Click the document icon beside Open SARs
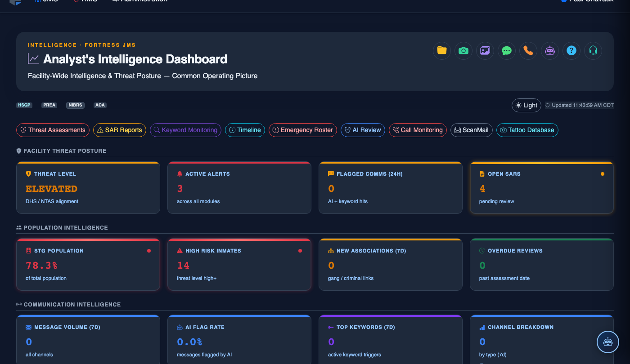Viewport: 630px width, 364px height. (x=482, y=174)
